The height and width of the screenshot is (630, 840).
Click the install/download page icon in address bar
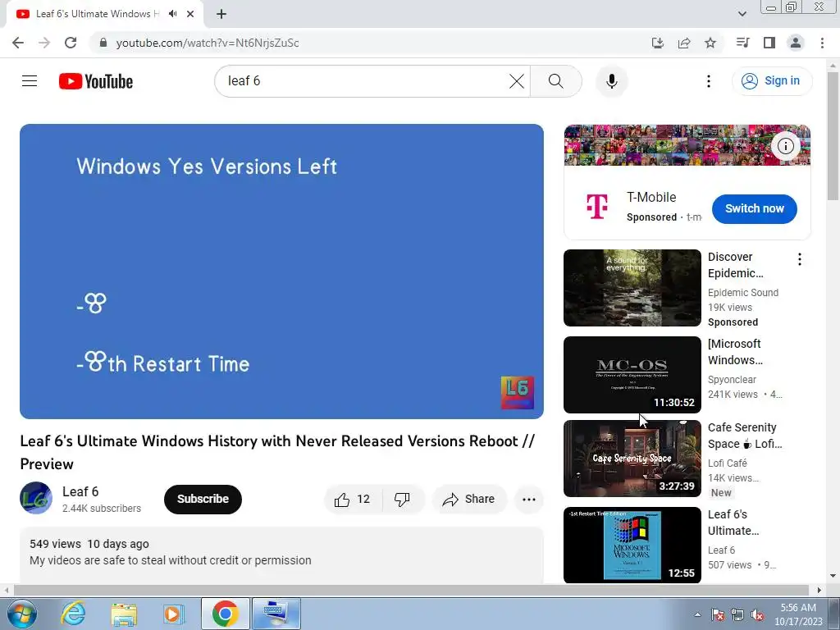657,43
